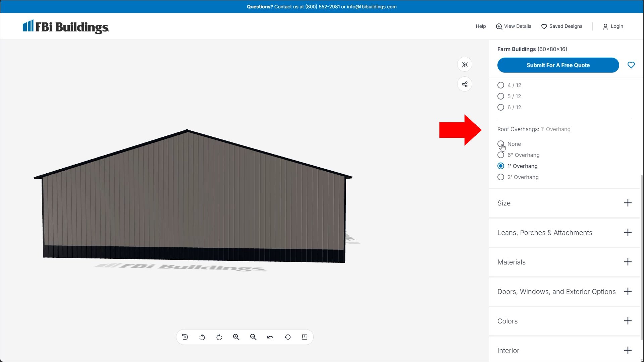The width and height of the screenshot is (644, 362).
Task: Expand the Colors section
Action: pos(628,321)
